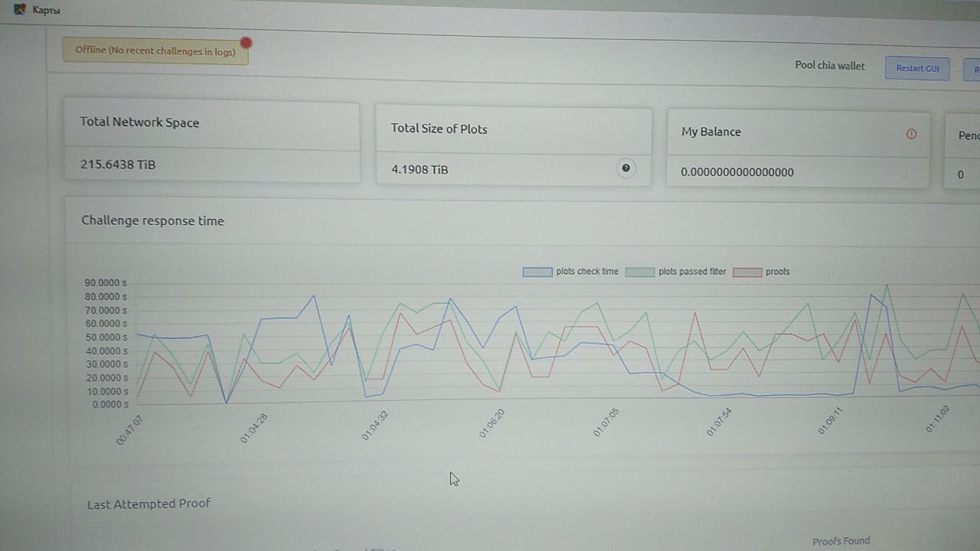Click the Restart GUI button
The width and height of the screenshot is (980, 551).
pos(917,68)
